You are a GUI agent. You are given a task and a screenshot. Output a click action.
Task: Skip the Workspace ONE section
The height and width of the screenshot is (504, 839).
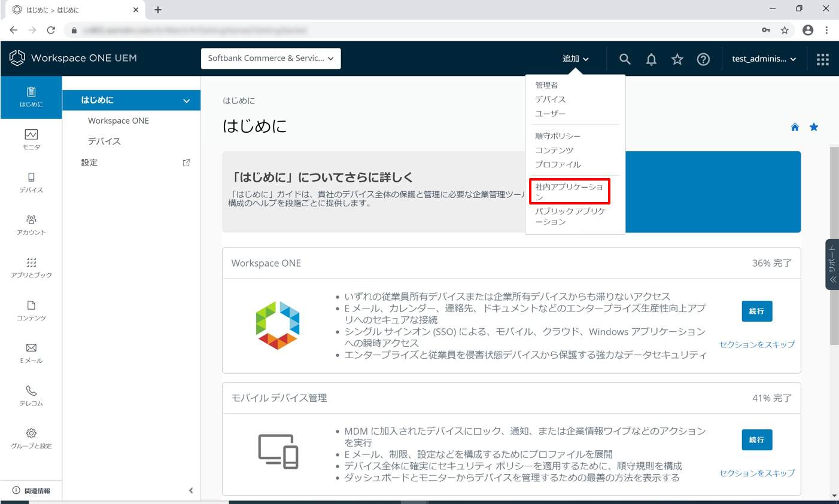click(x=757, y=344)
